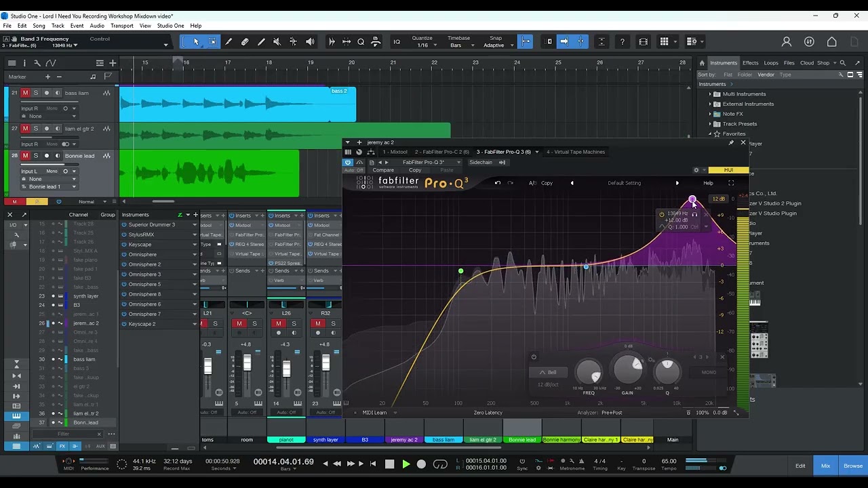This screenshot has width=868, height=488.
Task: Expand the Multi Instruments folder
Action: click(710, 94)
